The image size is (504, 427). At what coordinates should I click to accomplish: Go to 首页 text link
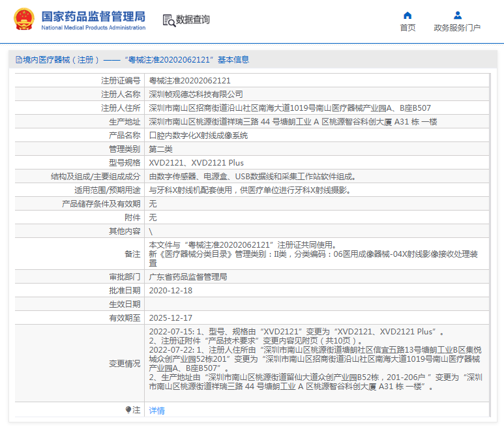(x=408, y=27)
